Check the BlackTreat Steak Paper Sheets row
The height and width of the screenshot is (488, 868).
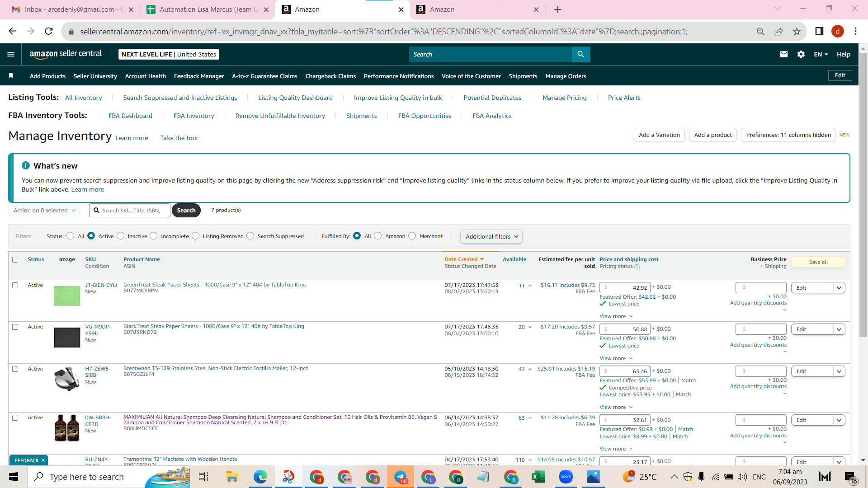point(15,327)
